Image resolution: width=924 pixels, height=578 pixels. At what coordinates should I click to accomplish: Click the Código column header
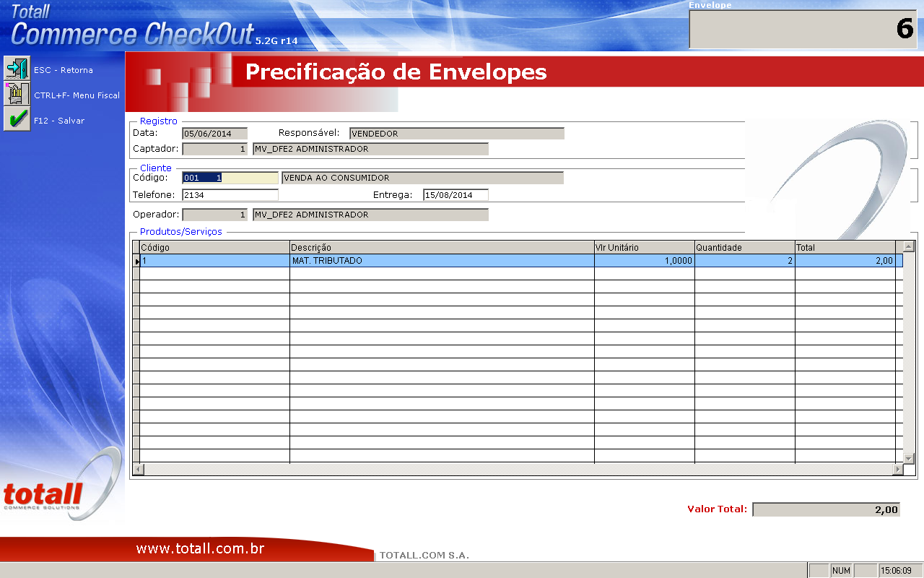[x=214, y=247]
